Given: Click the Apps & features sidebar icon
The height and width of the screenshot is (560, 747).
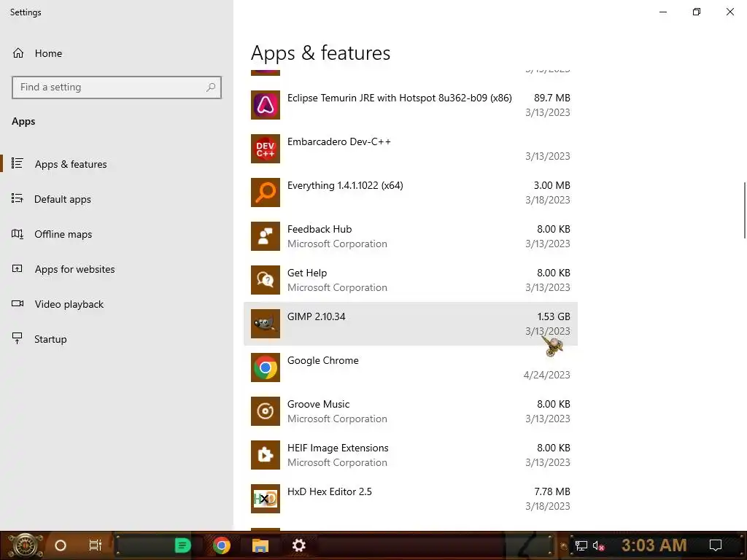Looking at the screenshot, I should coord(18,163).
